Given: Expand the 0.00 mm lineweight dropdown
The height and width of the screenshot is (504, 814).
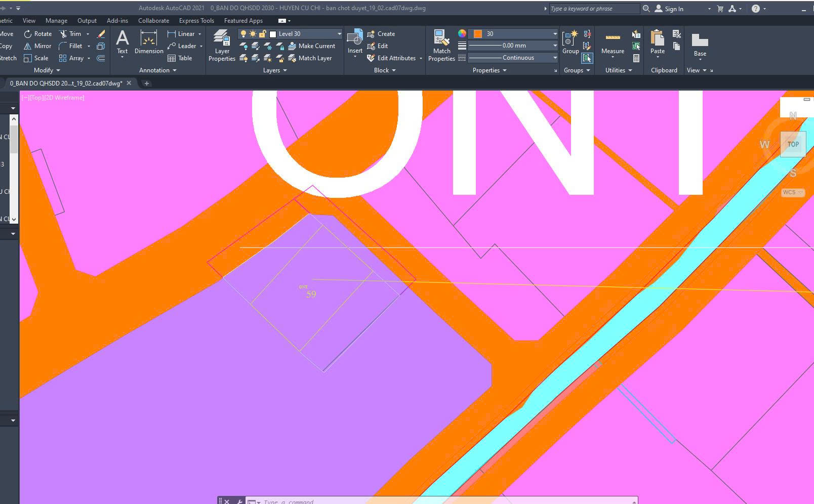Looking at the screenshot, I should (x=555, y=46).
